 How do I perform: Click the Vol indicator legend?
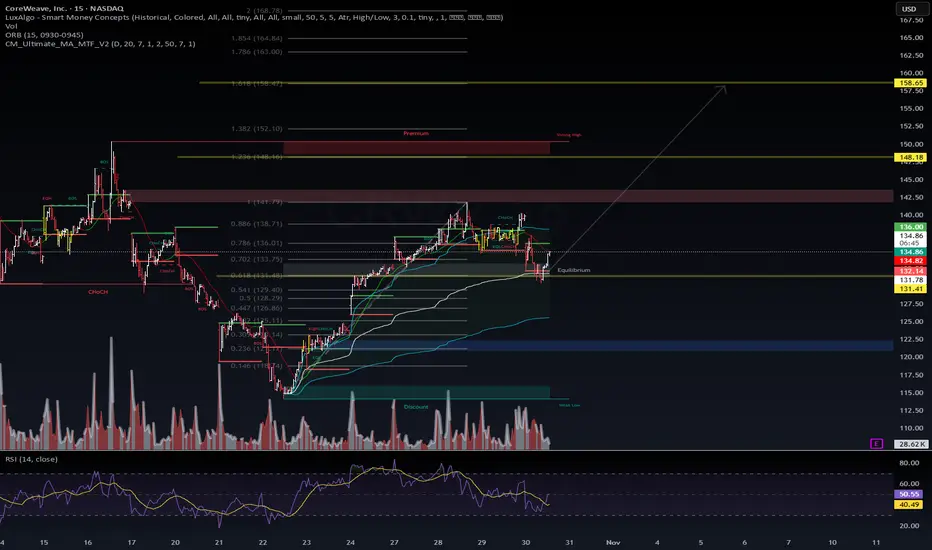pos(11,26)
